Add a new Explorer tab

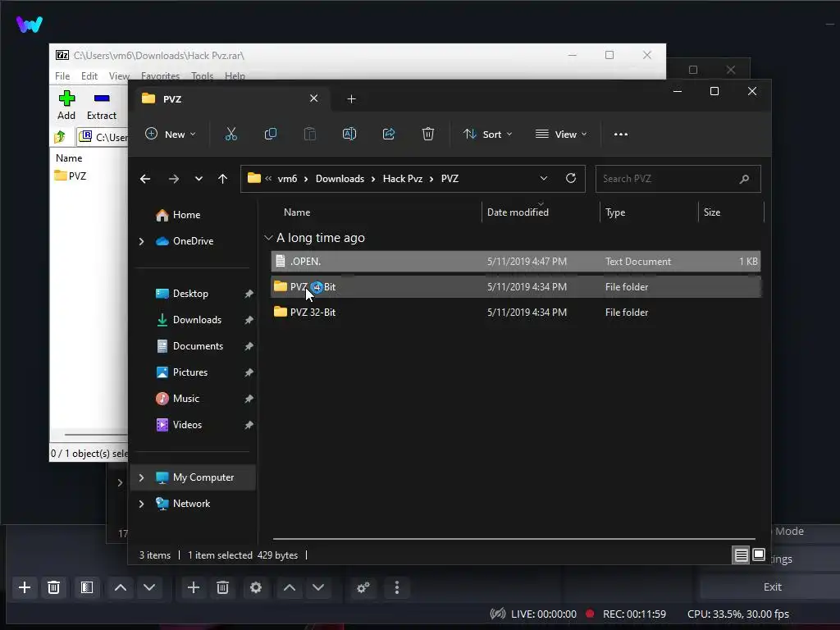[x=351, y=98]
